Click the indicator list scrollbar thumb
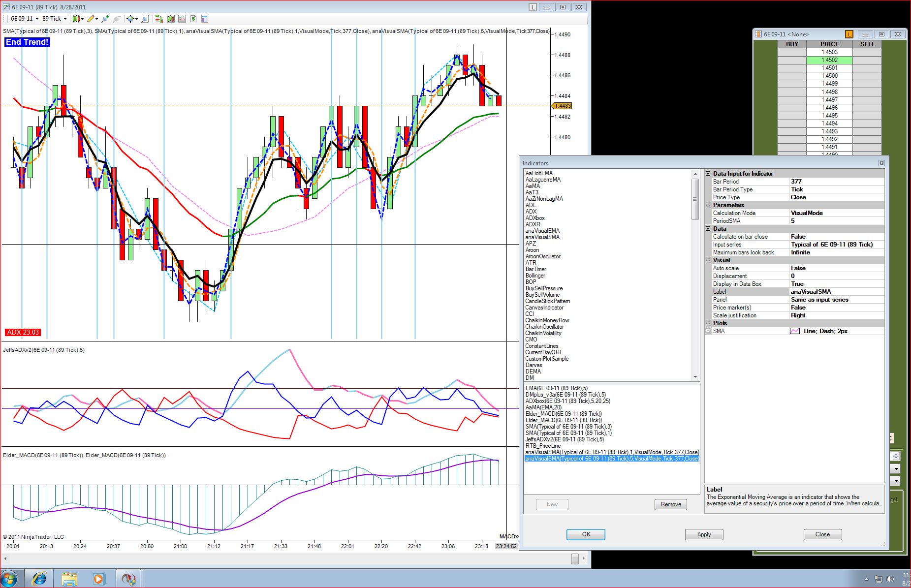The height and width of the screenshot is (588, 911). tap(695, 199)
